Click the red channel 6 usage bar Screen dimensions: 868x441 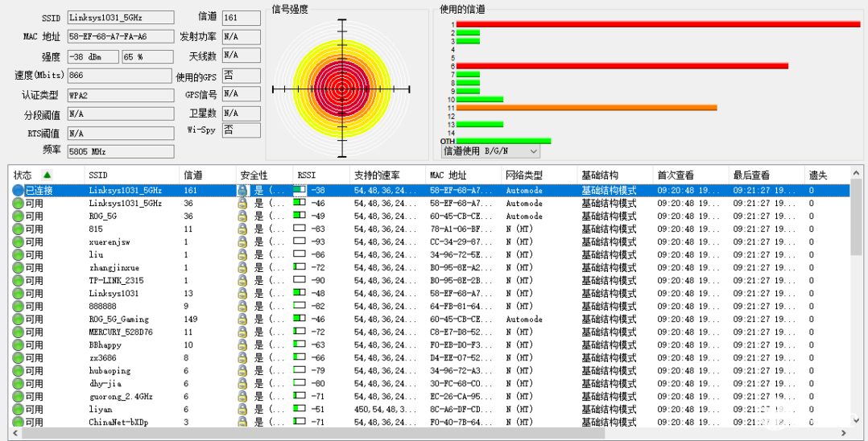tap(622, 66)
